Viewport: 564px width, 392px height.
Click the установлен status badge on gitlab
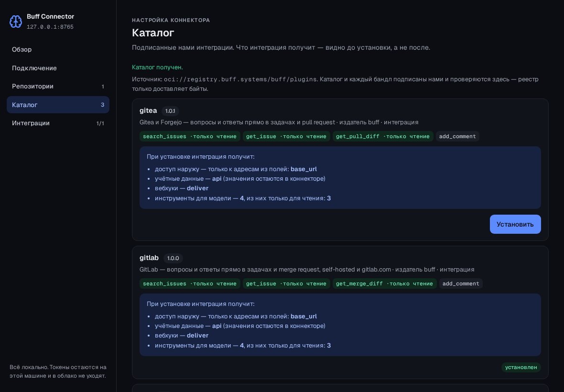[x=521, y=367]
